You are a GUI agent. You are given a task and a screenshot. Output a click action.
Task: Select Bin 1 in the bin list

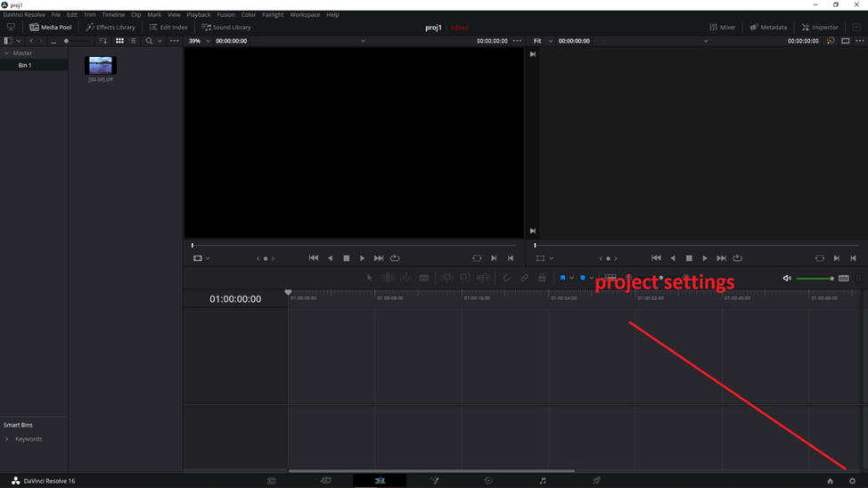34,65
